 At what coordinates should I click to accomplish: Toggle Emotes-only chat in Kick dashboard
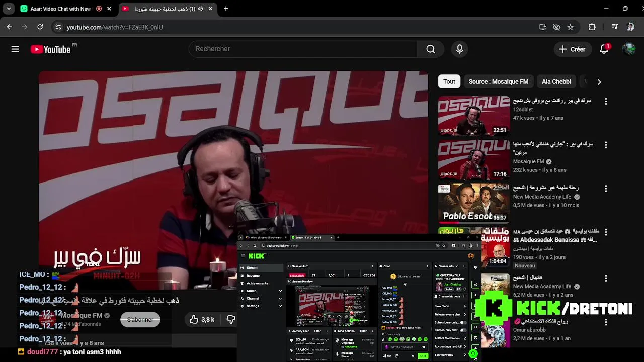(x=463, y=330)
